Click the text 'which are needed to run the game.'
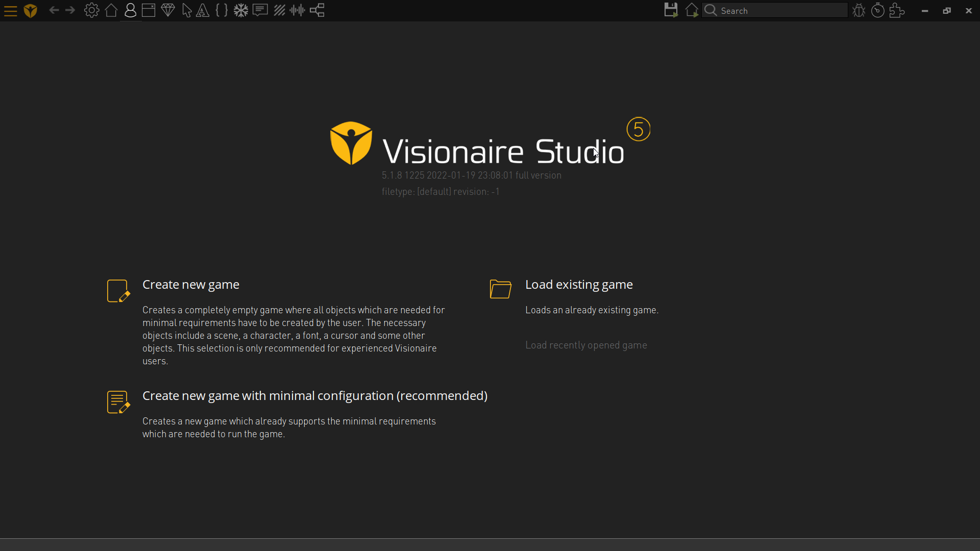 (x=213, y=434)
